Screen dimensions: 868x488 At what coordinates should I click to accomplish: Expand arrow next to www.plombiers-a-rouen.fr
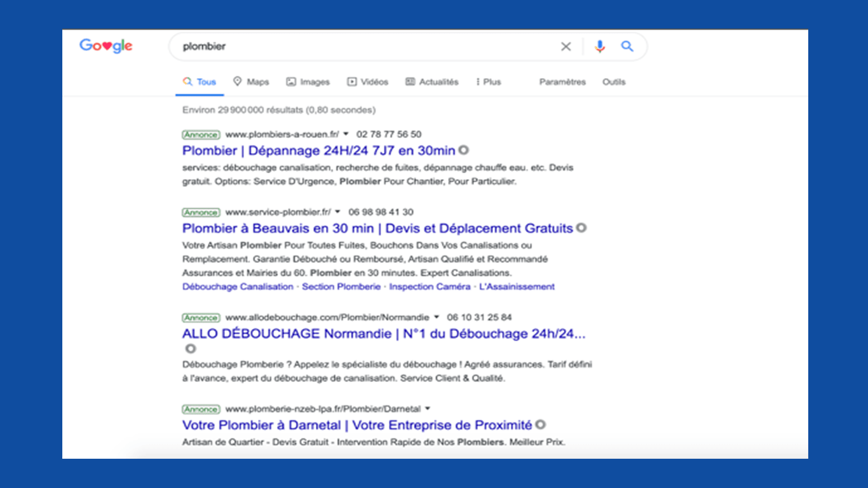coord(346,134)
